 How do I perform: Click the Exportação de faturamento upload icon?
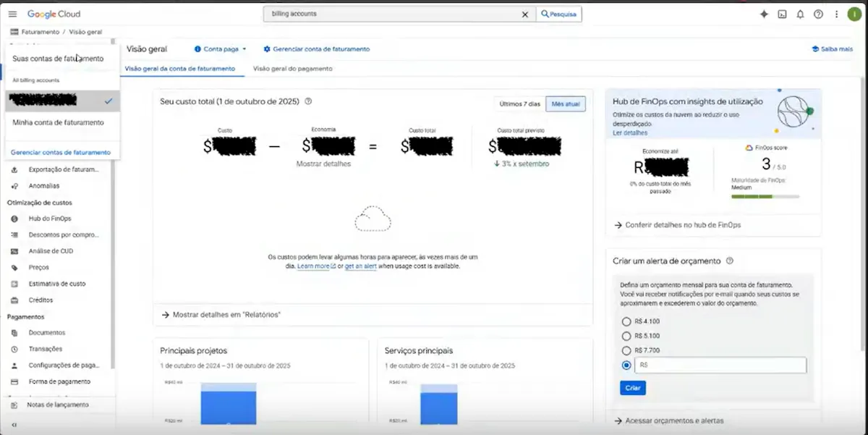pyautogui.click(x=14, y=169)
